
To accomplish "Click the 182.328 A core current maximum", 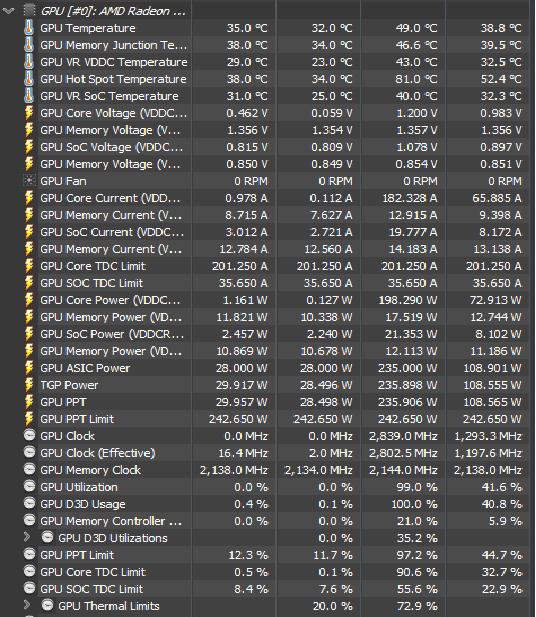I will pyautogui.click(x=410, y=198).
